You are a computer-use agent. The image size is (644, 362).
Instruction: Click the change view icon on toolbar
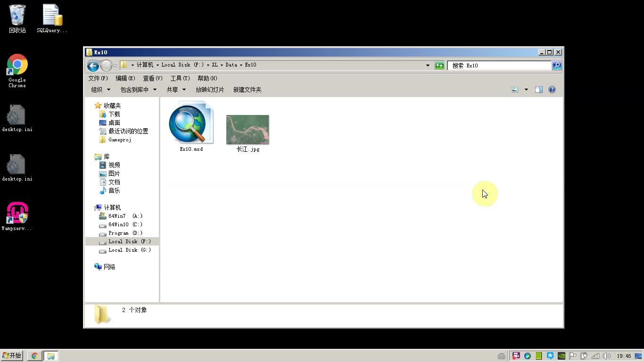coord(515,90)
